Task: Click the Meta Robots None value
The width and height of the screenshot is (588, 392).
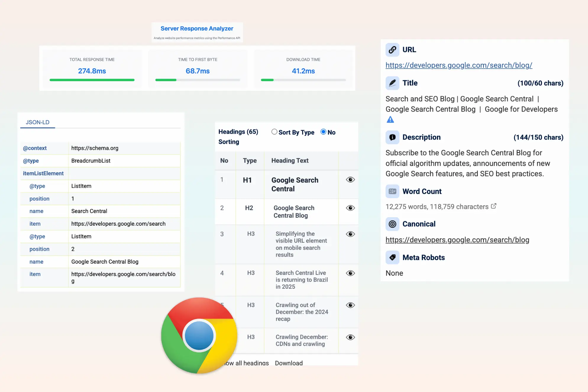Action: pyautogui.click(x=394, y=273)
